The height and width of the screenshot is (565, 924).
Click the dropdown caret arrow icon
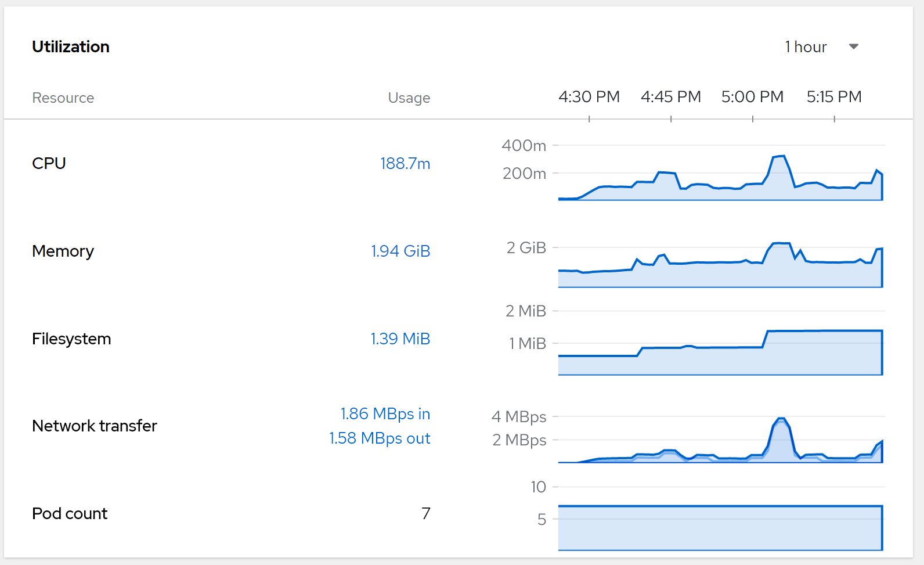coord(853,47)
